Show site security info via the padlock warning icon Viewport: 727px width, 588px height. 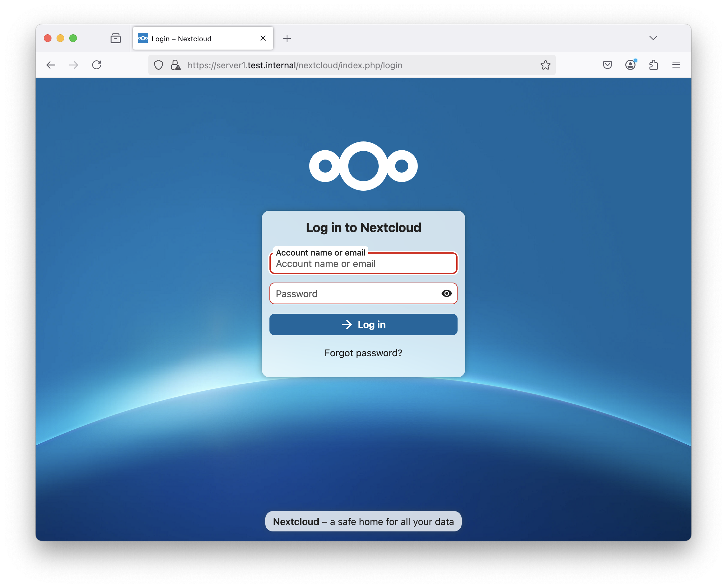pyautogui.click(x=176, y=65)
